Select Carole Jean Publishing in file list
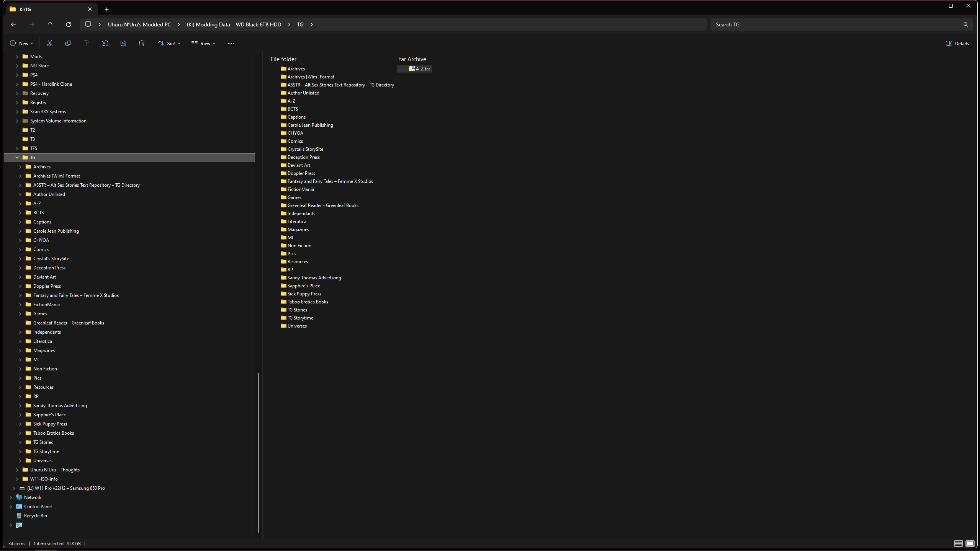 (x=310, y=125)
